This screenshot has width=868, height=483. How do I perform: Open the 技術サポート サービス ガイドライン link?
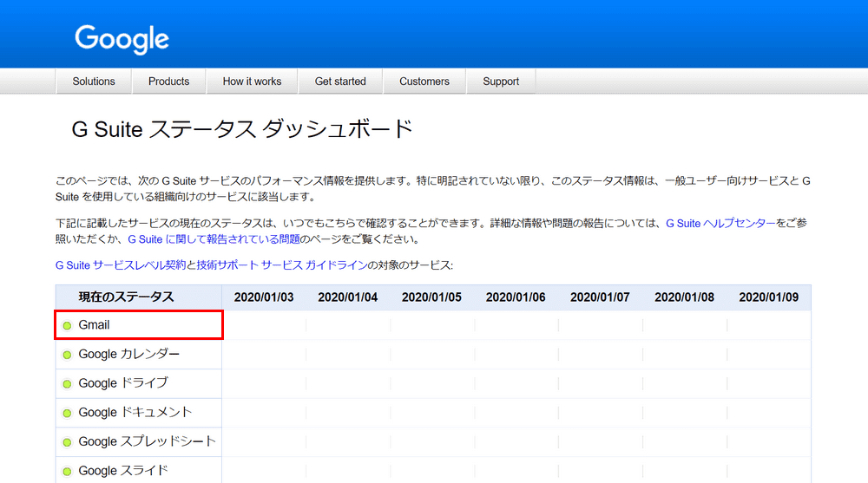[282, 265]
